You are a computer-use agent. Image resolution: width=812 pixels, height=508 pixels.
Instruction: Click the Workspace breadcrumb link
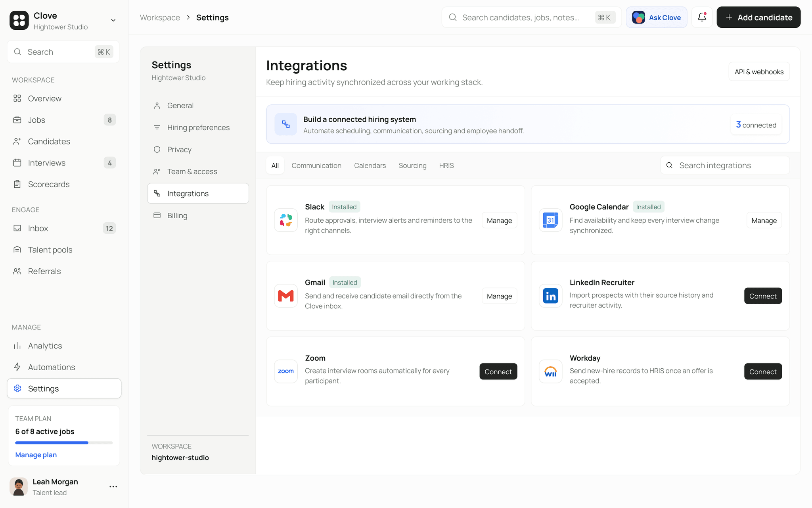[160, 17]
